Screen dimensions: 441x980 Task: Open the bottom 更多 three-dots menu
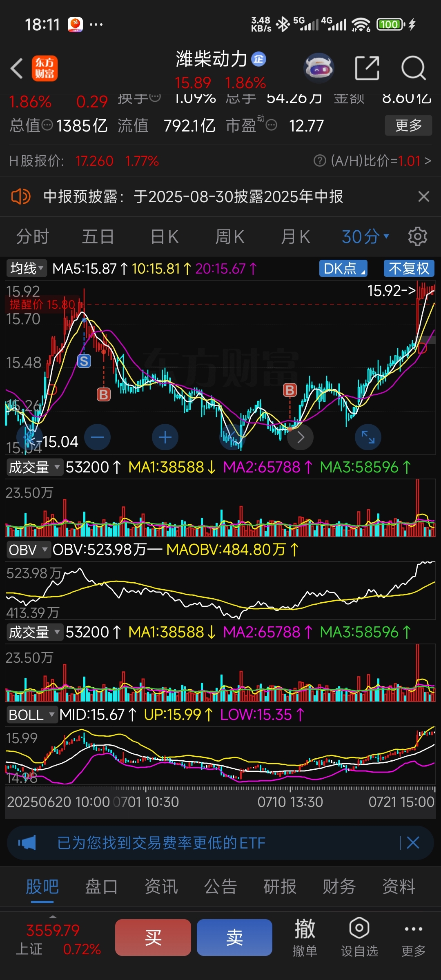[x=413, y=937]
